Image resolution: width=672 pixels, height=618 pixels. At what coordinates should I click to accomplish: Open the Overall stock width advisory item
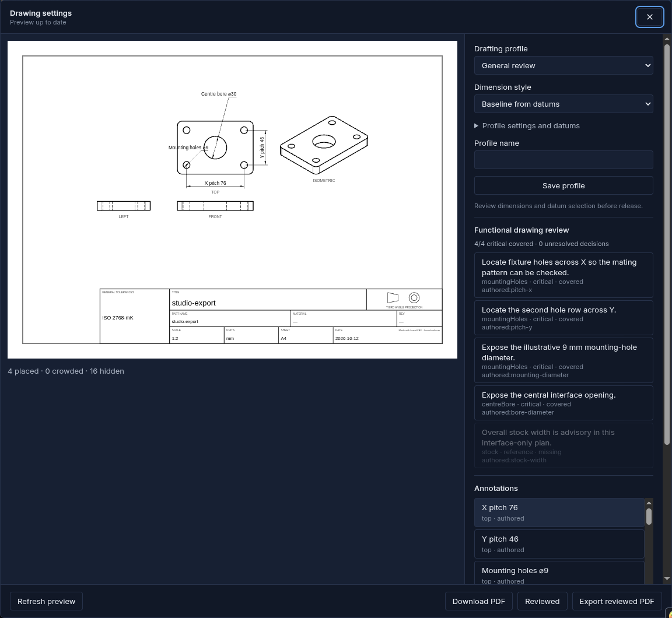563,445
